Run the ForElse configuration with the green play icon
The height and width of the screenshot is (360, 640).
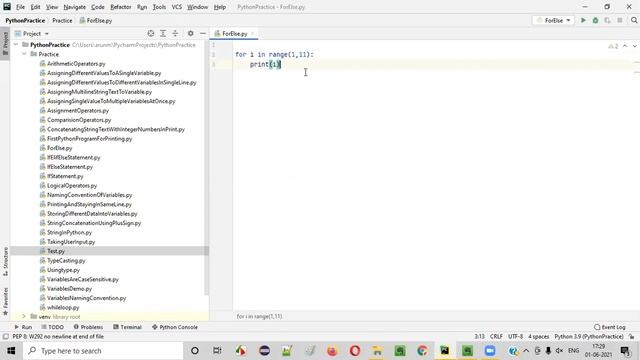pyautogui.click(x=583, y=20)
